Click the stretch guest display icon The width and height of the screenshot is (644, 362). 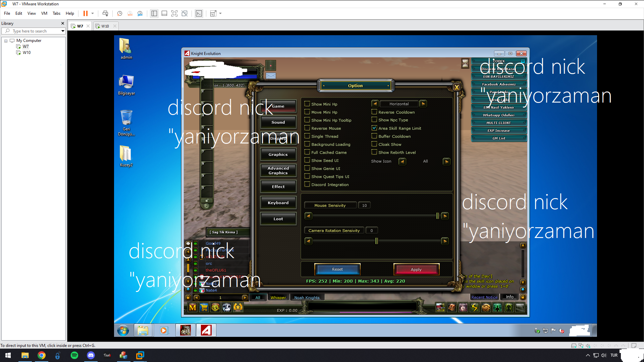click(x=213, y=13)
